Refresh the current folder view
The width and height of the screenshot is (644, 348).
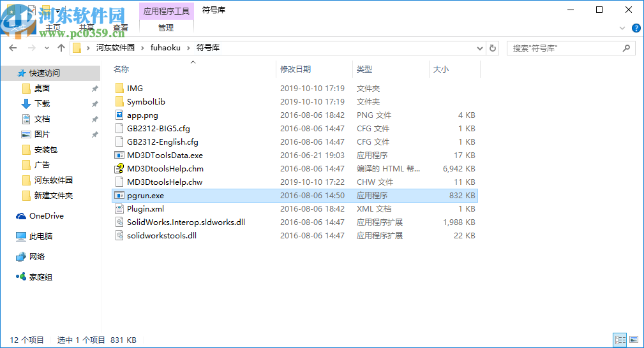point(493,48)
